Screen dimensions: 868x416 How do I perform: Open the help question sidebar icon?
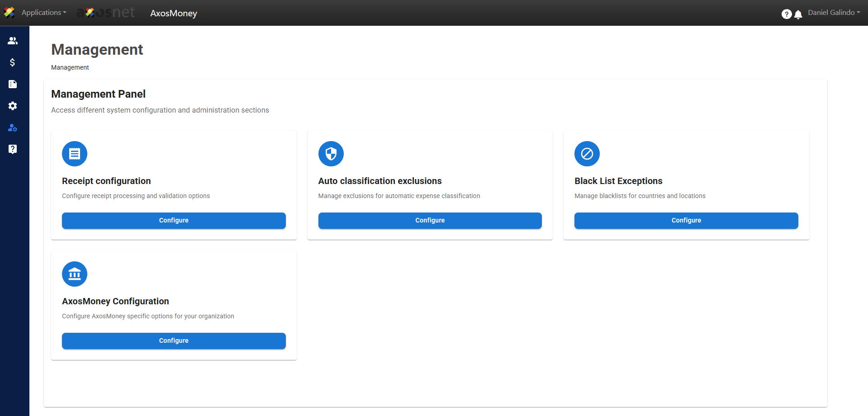click(x=13, y=149)
